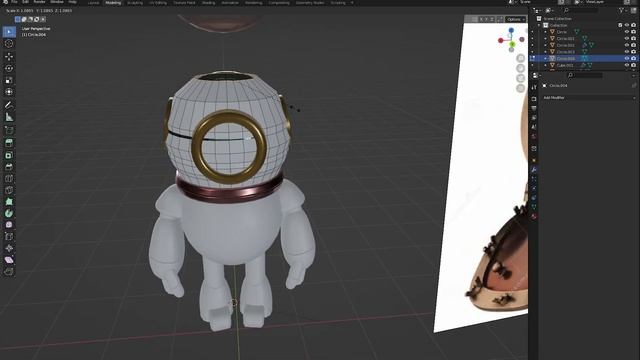Open the Outliner display mode dropdown
Image resolution: width=640 pixels, height=360 pixels.
point(550,10)
